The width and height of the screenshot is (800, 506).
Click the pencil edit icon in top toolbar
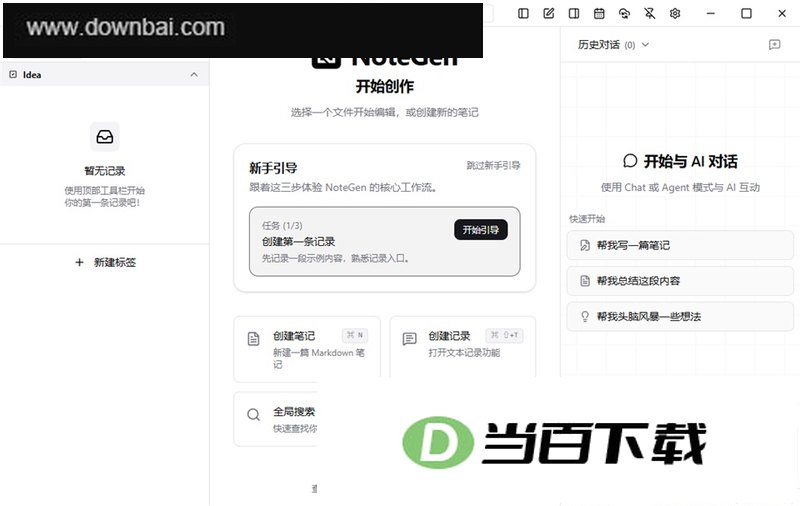click(x=548, y=13)
